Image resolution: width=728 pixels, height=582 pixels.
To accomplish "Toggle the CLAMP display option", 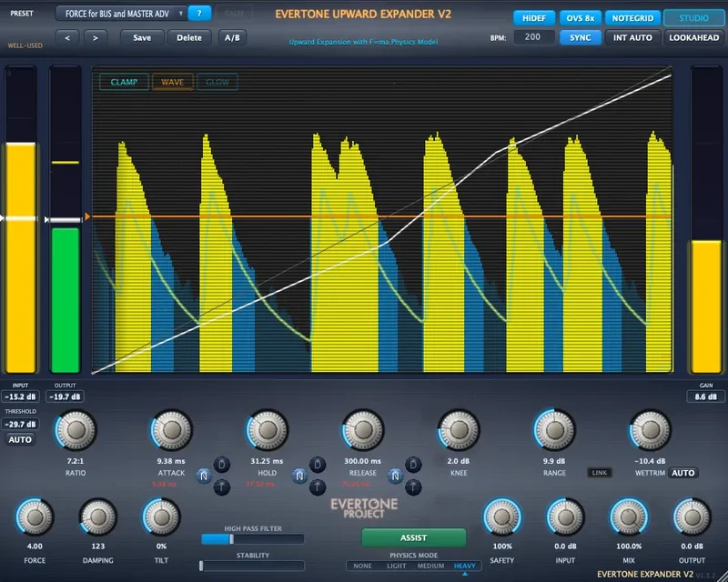I will (x=124, y=82).
